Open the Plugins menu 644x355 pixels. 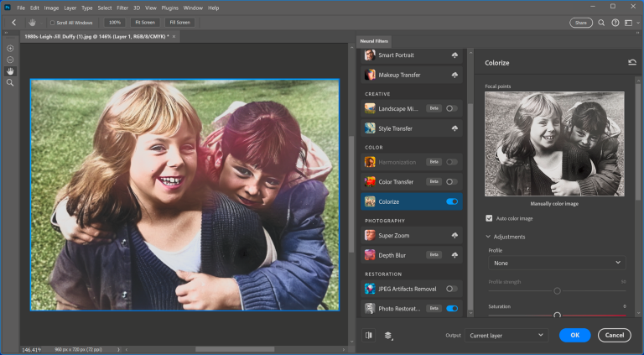[x=169, y=8]
